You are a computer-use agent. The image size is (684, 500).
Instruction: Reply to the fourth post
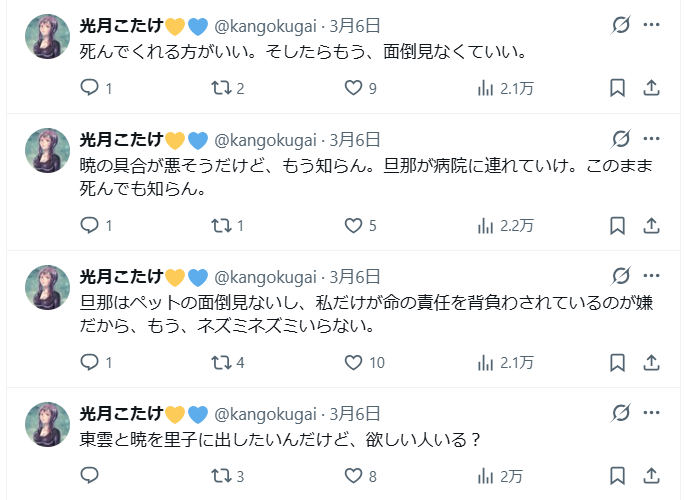click(90, 476)
